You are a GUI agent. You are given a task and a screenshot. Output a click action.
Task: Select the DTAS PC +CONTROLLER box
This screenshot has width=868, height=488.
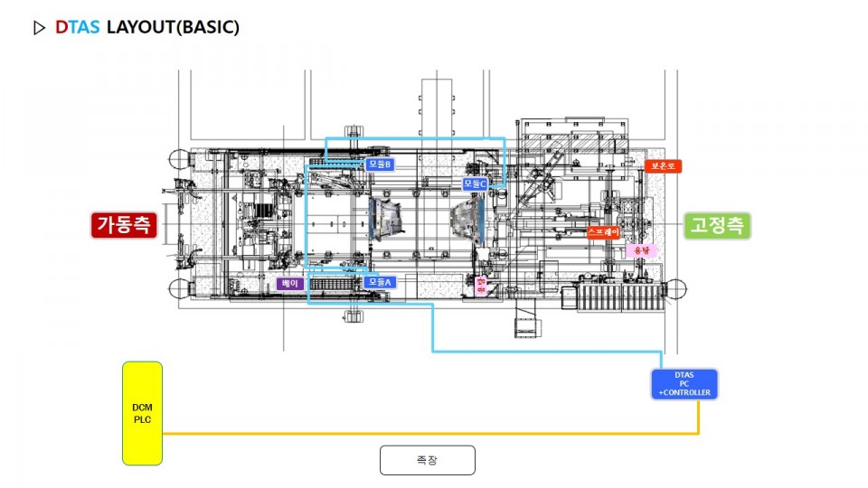(x=684, y=384)
